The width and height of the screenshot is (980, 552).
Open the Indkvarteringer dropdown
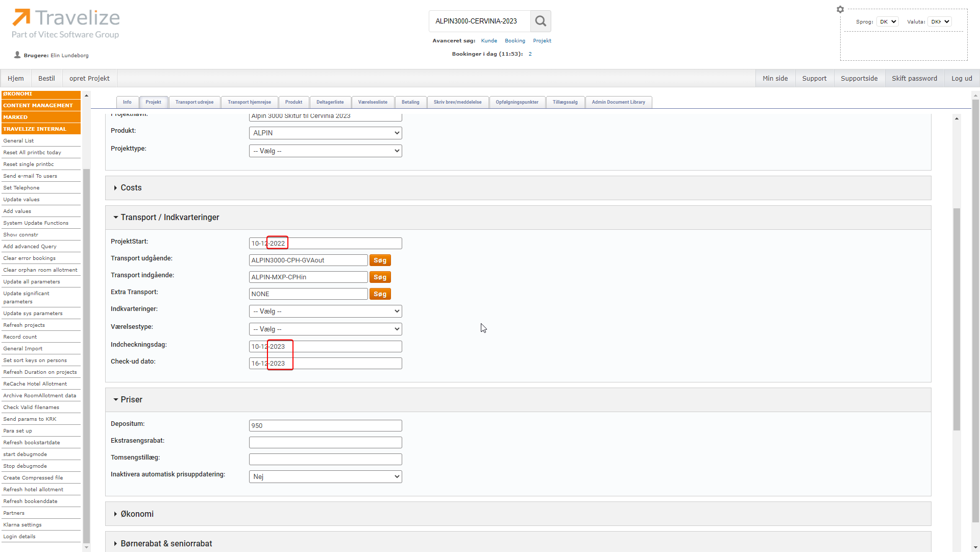pyautogui.click(x=325, y=311)
